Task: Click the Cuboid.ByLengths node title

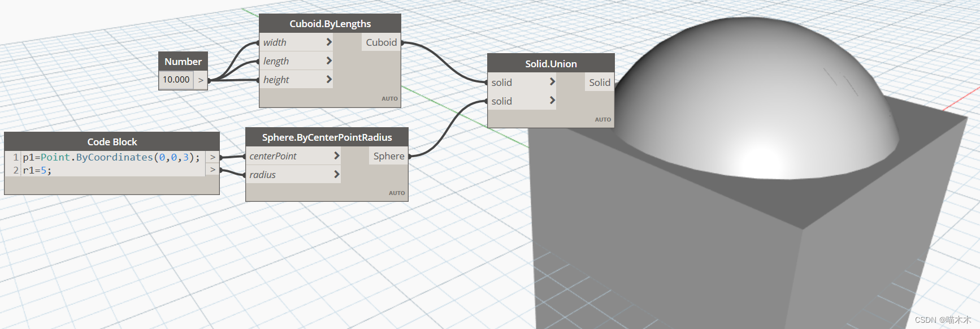Action: pos(330,24)
